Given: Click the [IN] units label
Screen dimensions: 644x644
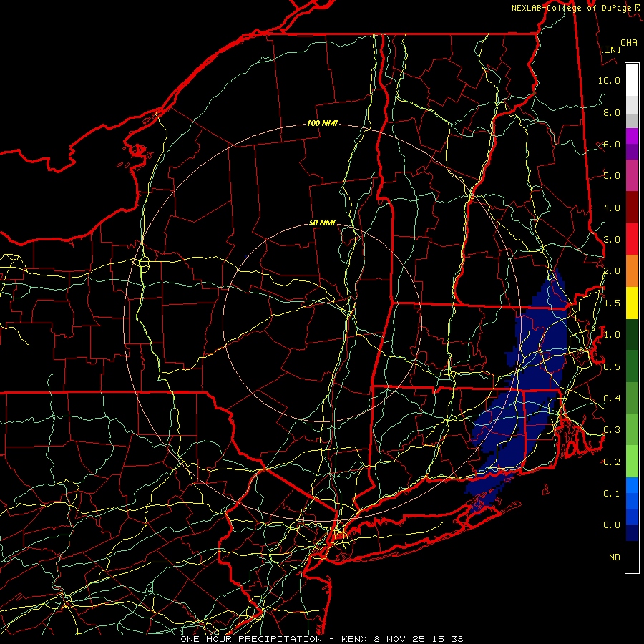Looking at the screenshot, I should pos(611,50).
